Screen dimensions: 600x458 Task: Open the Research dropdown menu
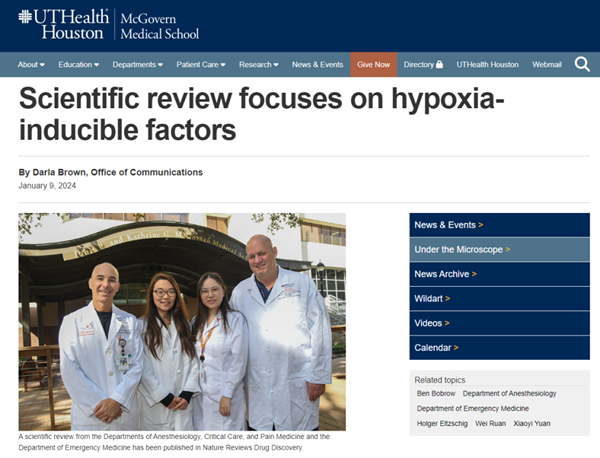259,65
